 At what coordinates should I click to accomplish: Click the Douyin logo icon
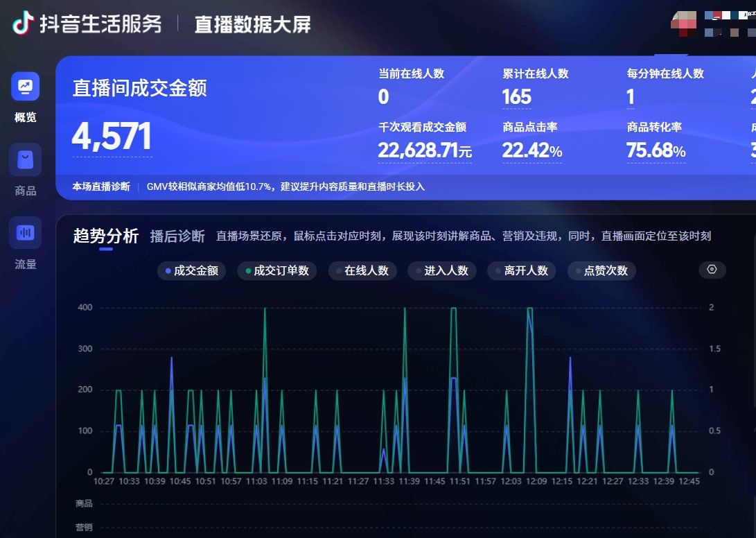[23, 23]
